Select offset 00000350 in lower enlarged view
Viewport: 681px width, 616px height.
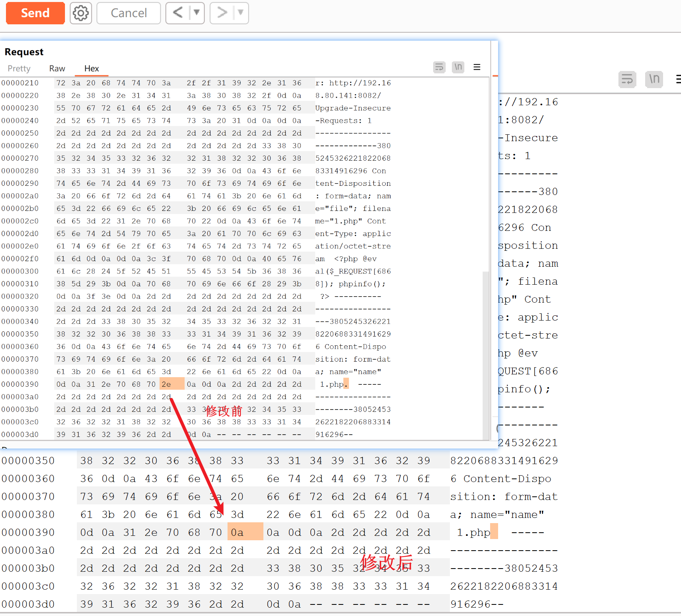[28, 461]
